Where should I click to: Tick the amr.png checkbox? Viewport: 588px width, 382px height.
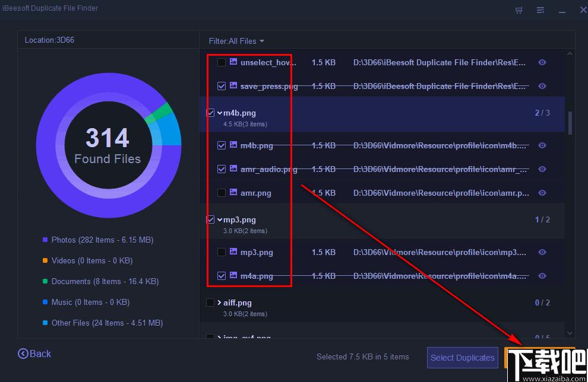pyautogui.click(x=222, y=193)
